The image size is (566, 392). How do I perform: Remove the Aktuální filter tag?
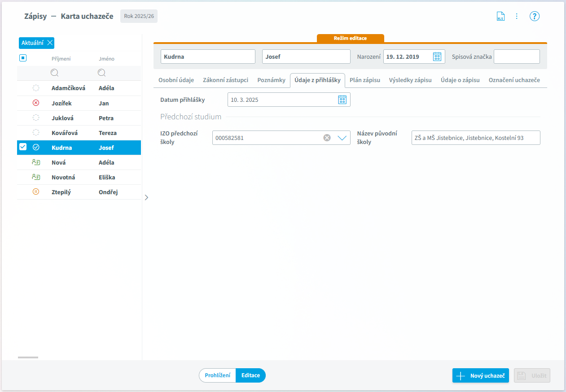[50, 43]
